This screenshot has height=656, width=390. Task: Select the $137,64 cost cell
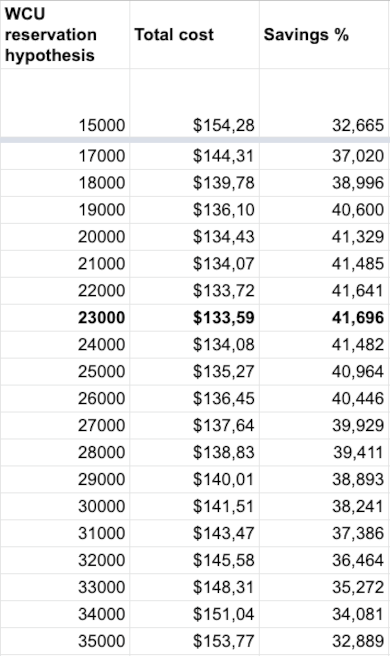[x=194, y=426]
